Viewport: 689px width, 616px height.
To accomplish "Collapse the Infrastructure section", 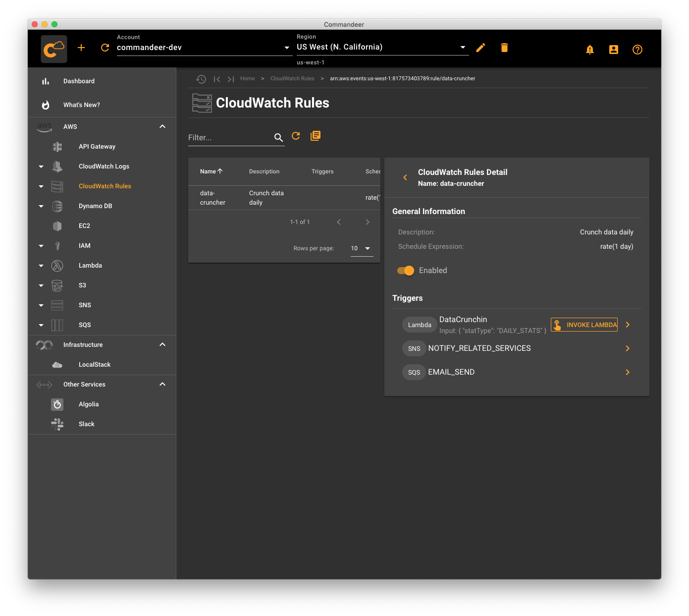I will (x=162, y=345).
